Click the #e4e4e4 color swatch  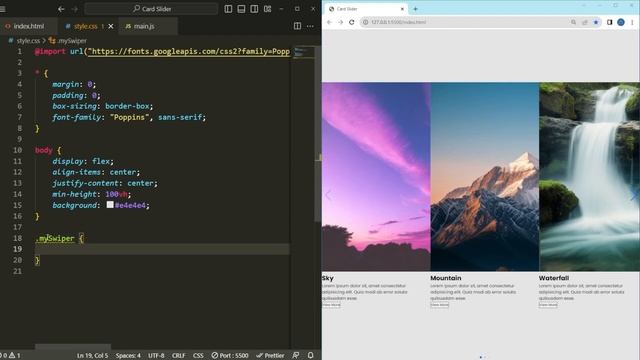click(x=110, y=204)
